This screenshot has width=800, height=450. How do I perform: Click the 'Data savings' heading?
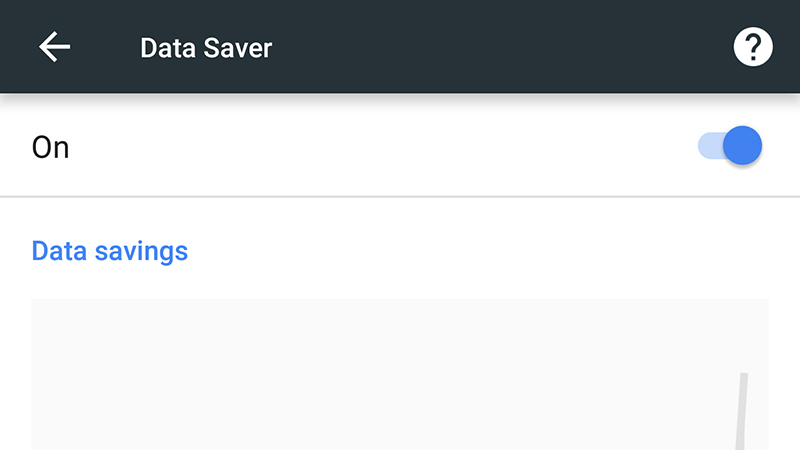[110, 251]
